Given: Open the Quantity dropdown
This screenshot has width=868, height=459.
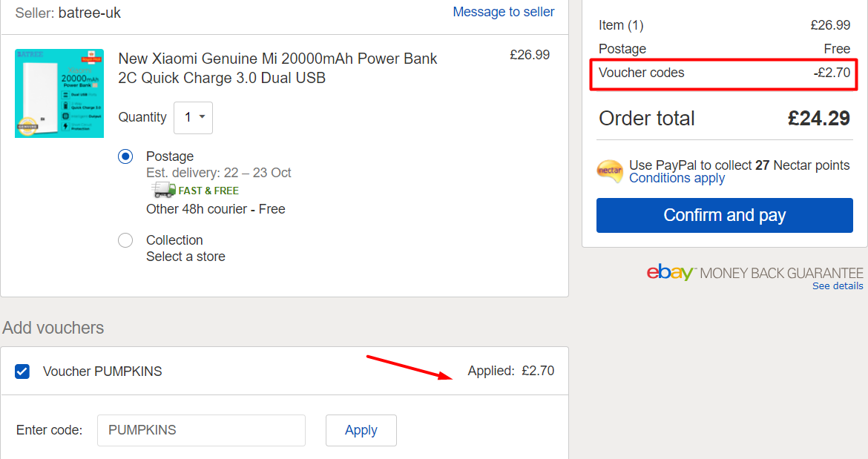Looking at the screenshot, I should (193, 117).
